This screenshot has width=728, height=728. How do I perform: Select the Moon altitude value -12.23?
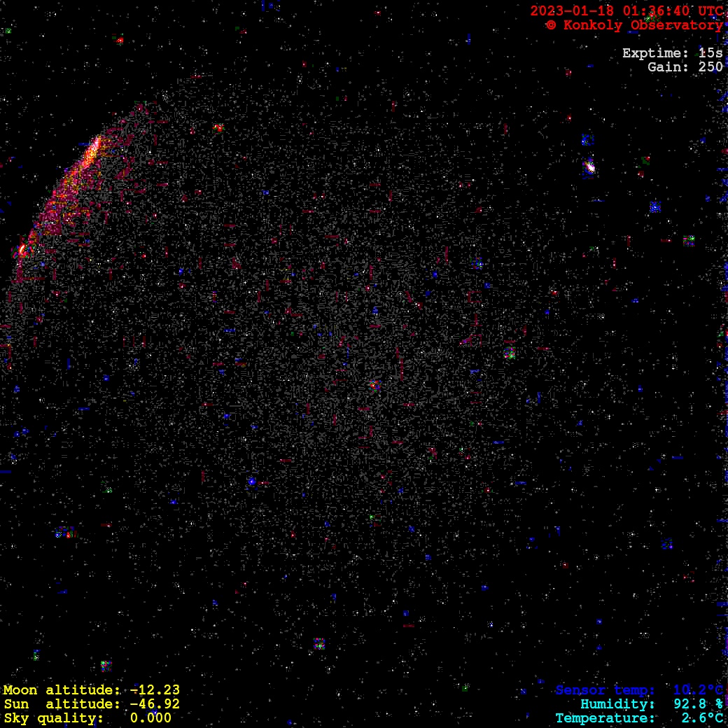(x=155, y=690)
